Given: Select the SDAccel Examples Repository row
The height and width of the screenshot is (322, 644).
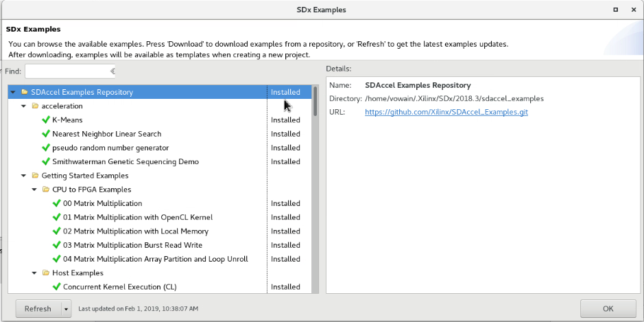Looking at the screenshot, I should coord(160,92).
